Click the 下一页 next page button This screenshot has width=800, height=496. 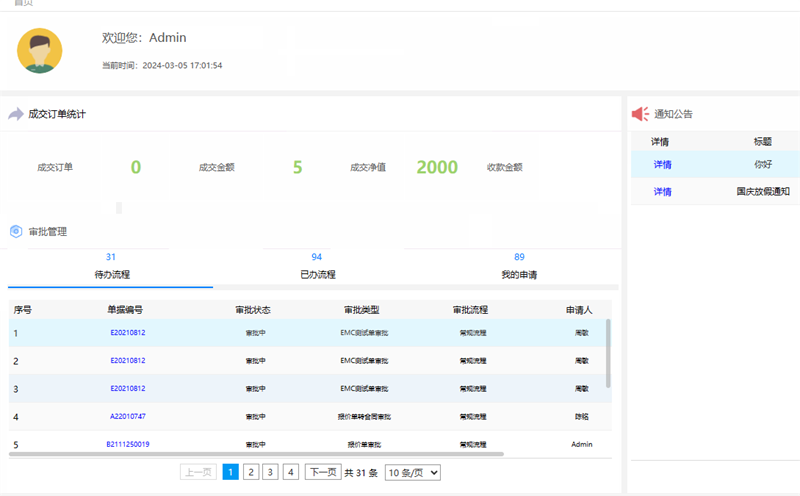pyautogui.click(x=322, y=472)
